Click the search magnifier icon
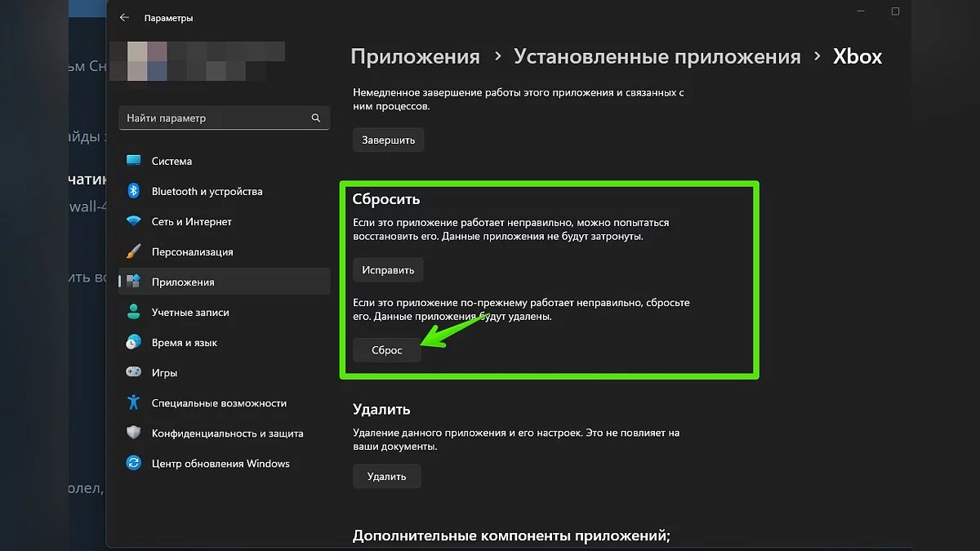 pyautogui.click(x=316, y=118)
